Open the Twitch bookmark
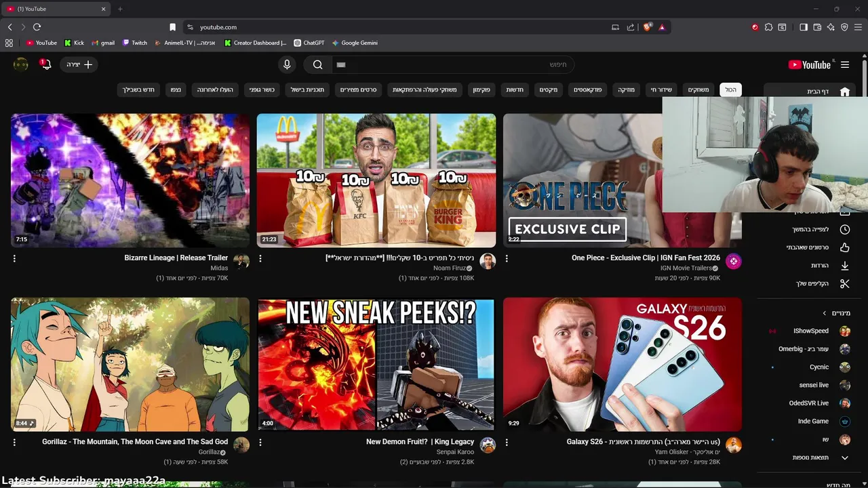Screen dimensions: 868x488 (135, 43)
